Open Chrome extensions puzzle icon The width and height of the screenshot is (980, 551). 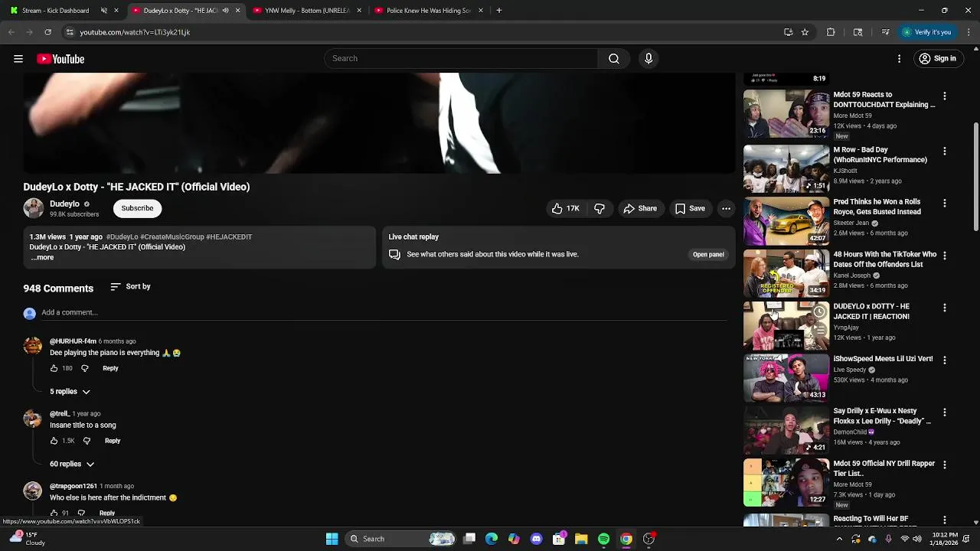point(831,32)
